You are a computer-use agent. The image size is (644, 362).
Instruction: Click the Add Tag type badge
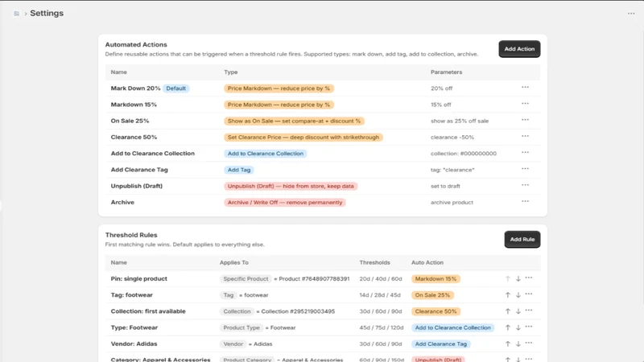tap(239, 170)
